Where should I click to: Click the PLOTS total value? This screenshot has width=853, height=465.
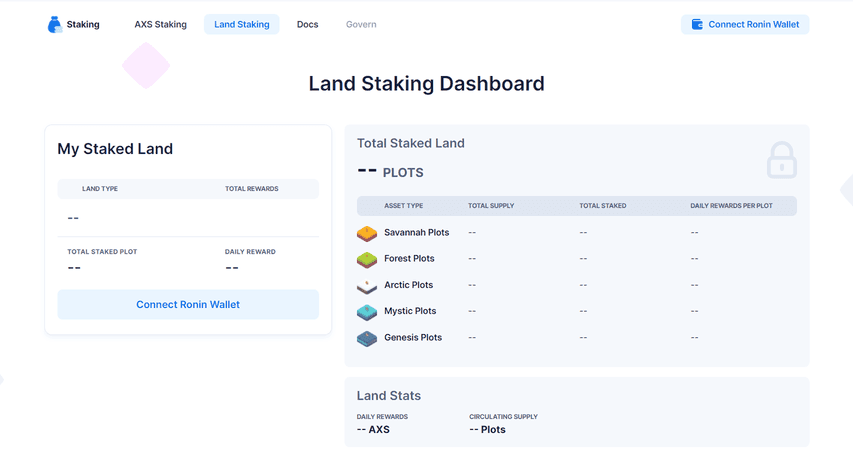click(390, 172)
